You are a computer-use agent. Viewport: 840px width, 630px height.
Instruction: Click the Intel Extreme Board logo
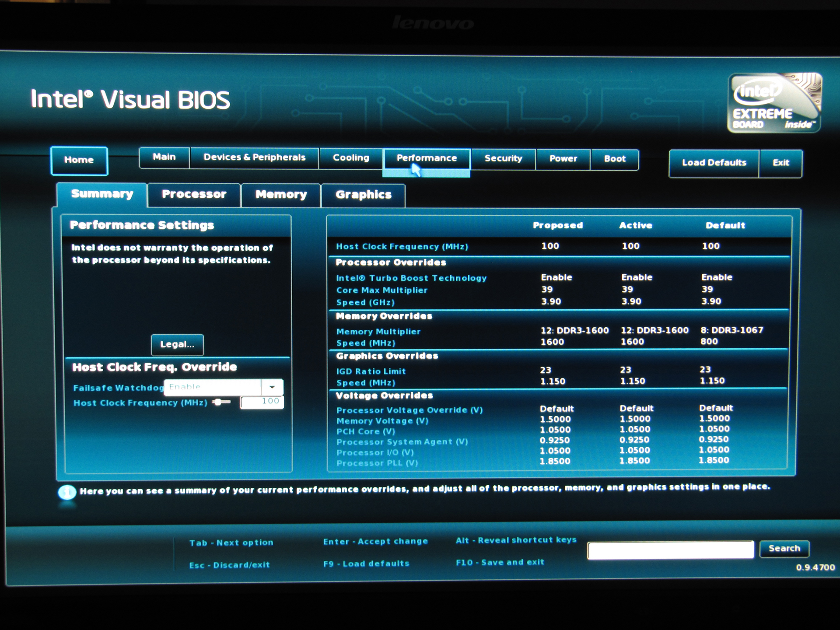pos(774,103)
